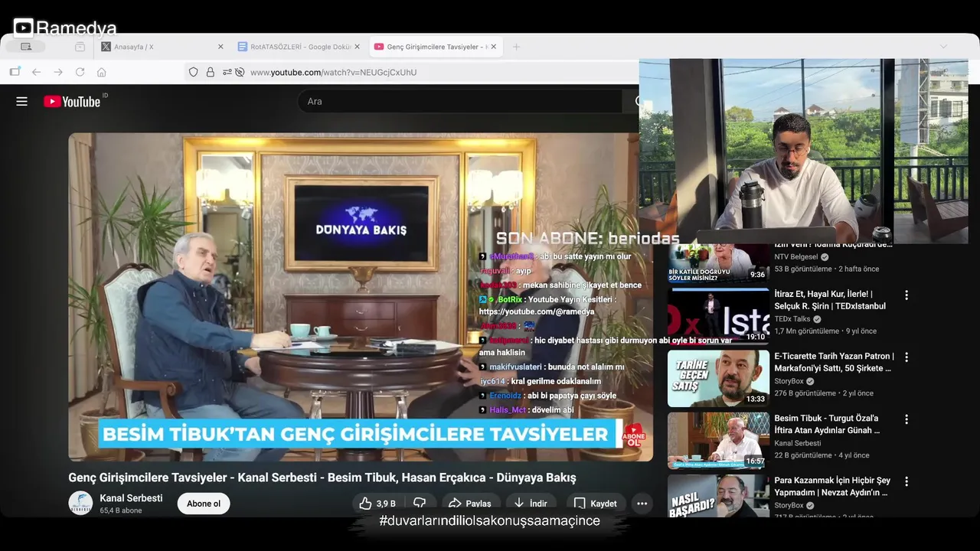This screenshot has height=551, width=980.
Task: Open TEDx Talks channel name
Action: click(792, 319)
